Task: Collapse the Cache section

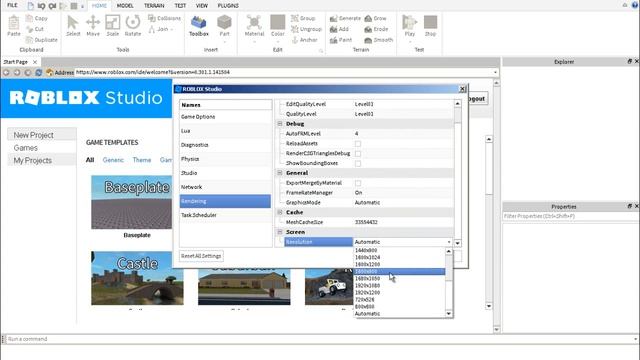Action: (x=280, y=212)
